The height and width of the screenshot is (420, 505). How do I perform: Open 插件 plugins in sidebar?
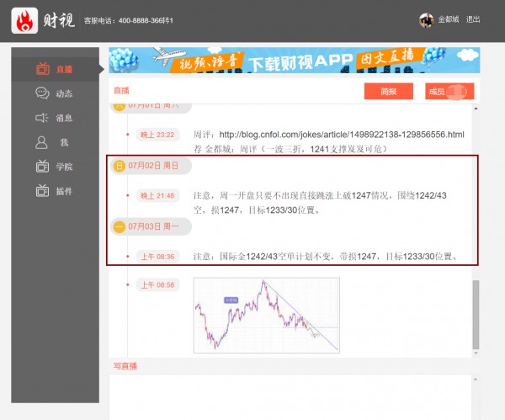[55, 191]
